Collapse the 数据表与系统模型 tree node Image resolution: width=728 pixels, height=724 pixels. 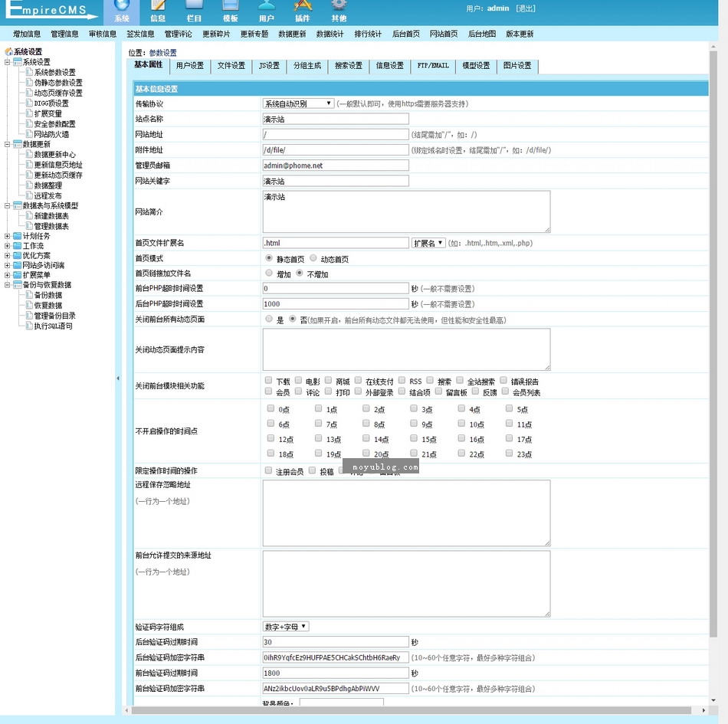click(x=7, y=205)
